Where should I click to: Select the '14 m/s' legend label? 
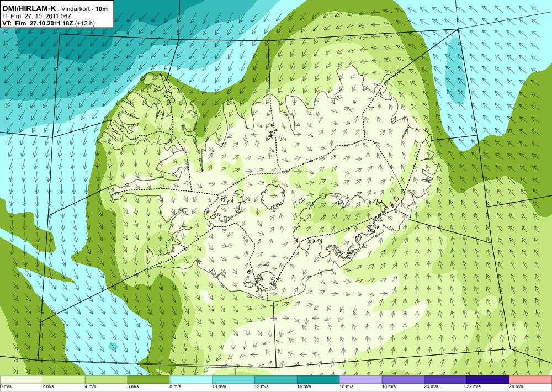click(304, 386)
